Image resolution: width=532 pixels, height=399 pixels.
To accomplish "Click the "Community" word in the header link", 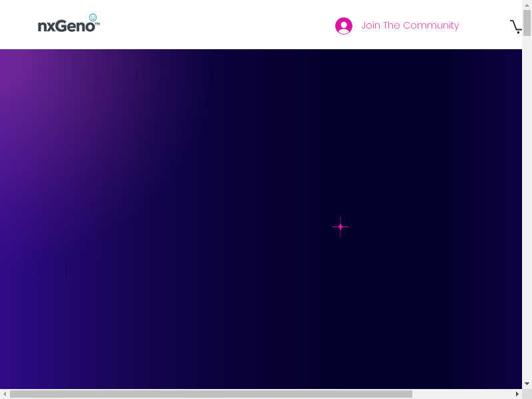I will pos(431,25).
